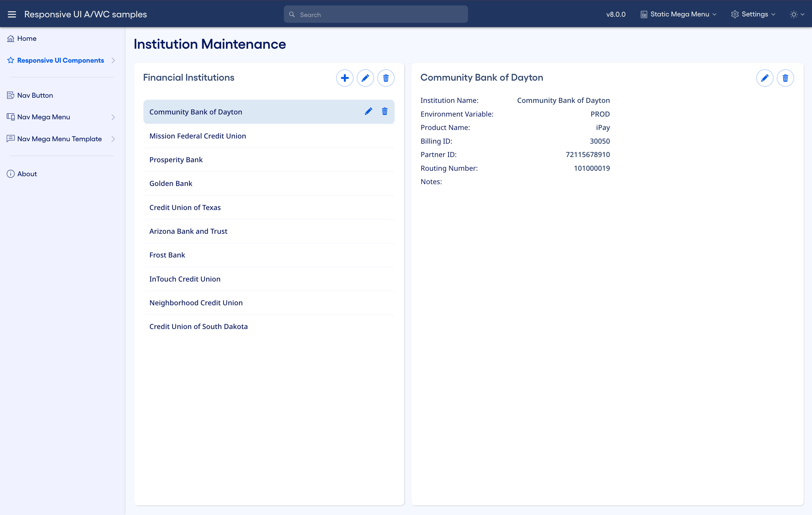Click the Financial Institutions header edit pencil
The width and height of the screenshot is (812, 515).
(365, 78)
